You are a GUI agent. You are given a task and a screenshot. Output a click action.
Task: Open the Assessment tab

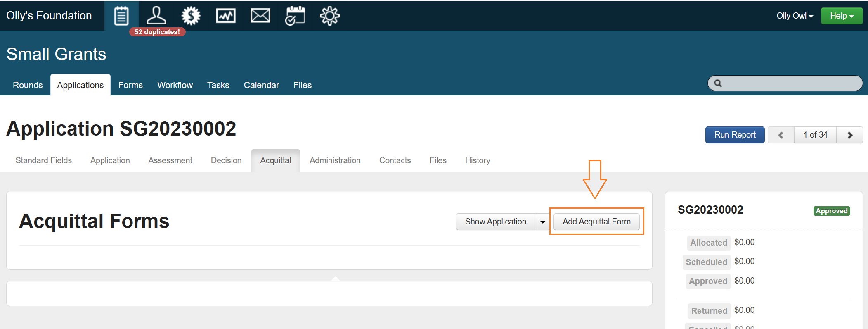170,160
